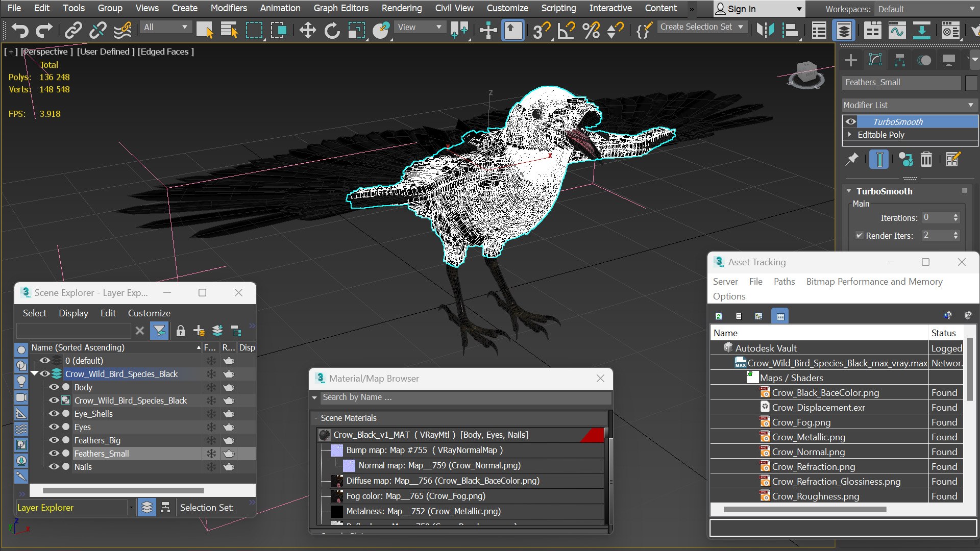Viewport: 980px width, 551px height.
Task: Click Name (Sorted Ascending) column header
Action: click(x=115, y=347)
